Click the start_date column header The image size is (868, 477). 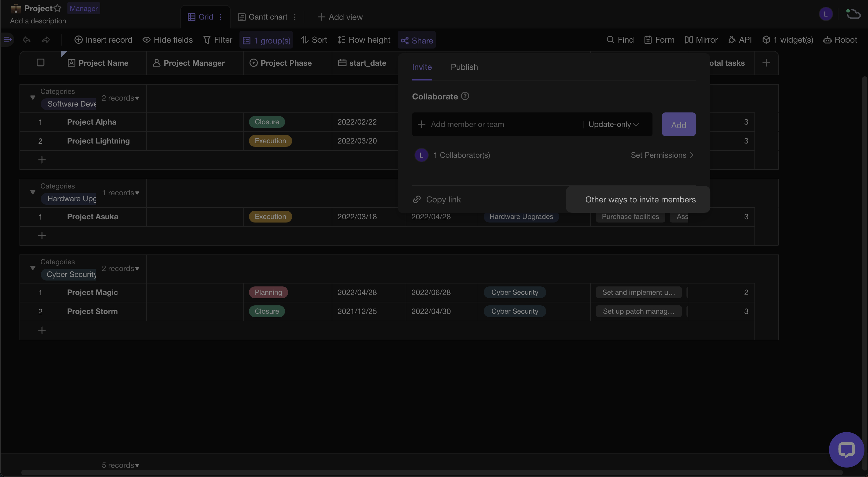[x=365, y=63]
